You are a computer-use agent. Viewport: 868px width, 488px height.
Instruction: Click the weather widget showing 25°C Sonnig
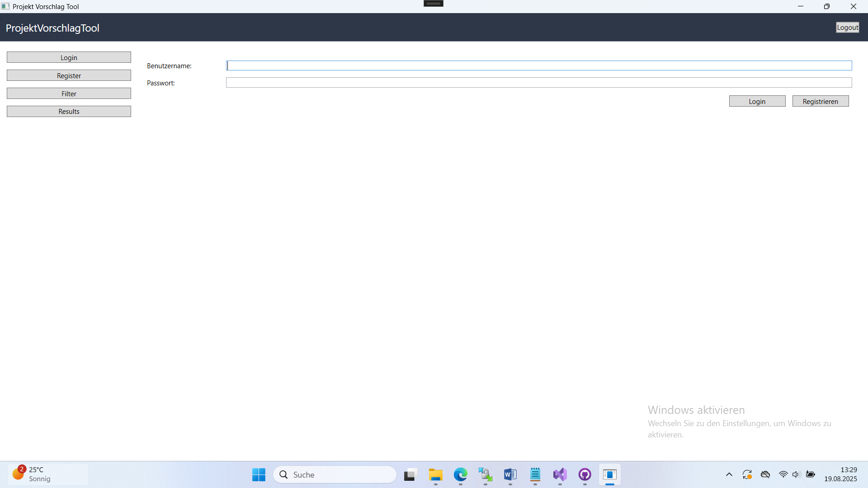tap(47, 474)
